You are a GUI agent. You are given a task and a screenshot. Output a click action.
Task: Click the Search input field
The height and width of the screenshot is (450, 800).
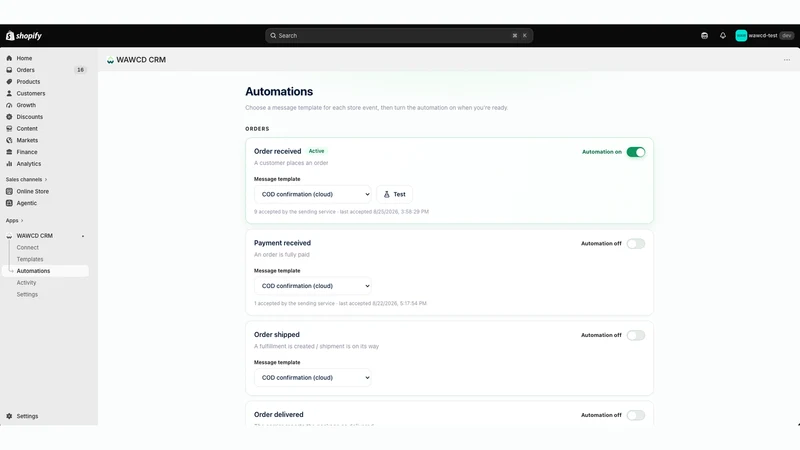[399, 36]
